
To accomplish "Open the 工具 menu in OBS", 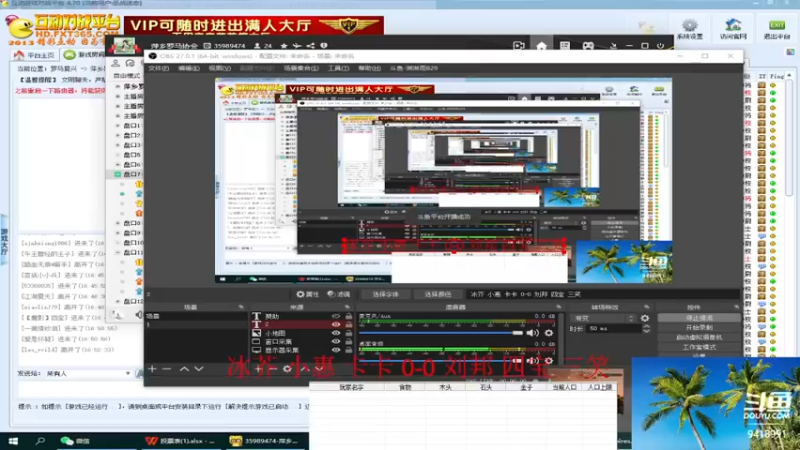I will pyautogui.click(x=338, y=68).
